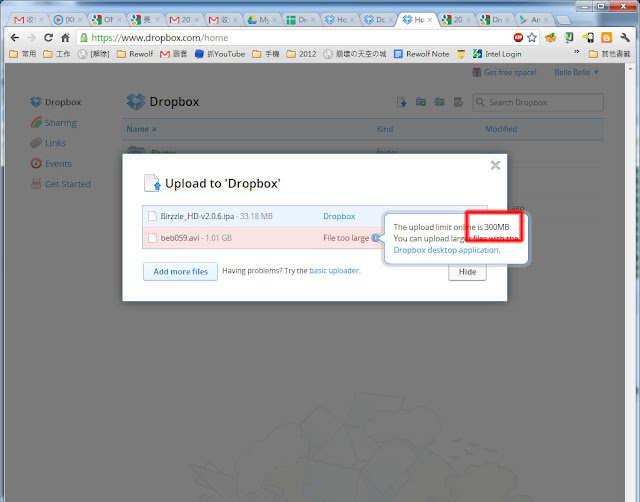Open Get Started in the Dropbox sidebar

(68, 184)
